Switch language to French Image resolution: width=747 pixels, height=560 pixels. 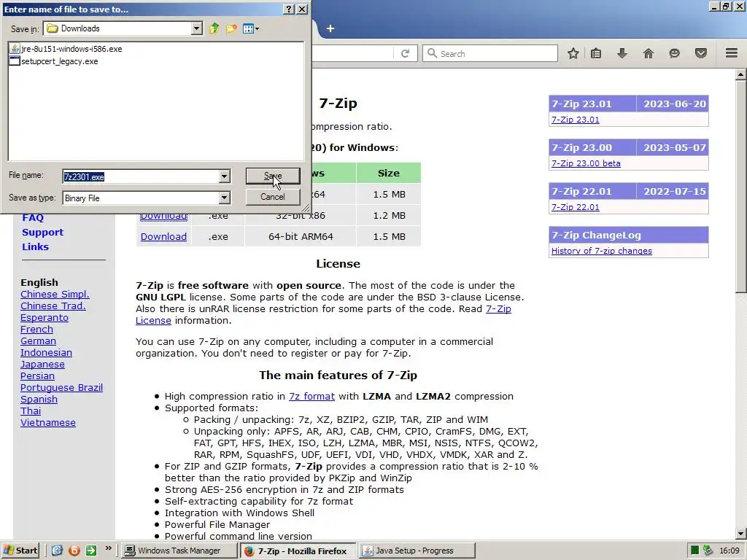[x=36, y=330]
